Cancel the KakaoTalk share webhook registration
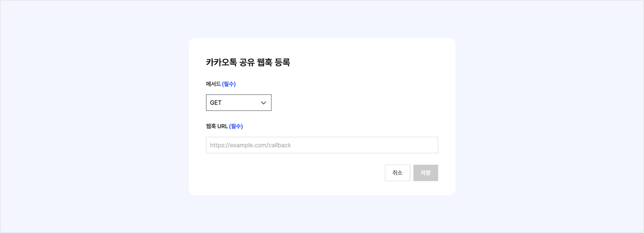The width and height of the screenshot is (644, 233). point(397,173)
